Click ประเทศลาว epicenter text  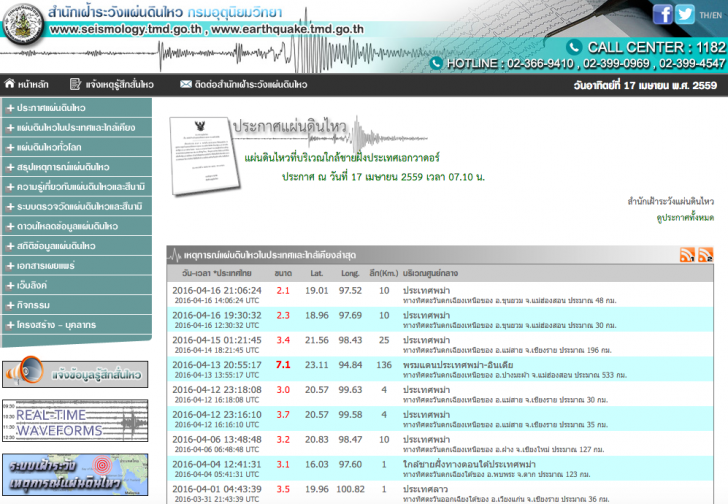(425, 489)
